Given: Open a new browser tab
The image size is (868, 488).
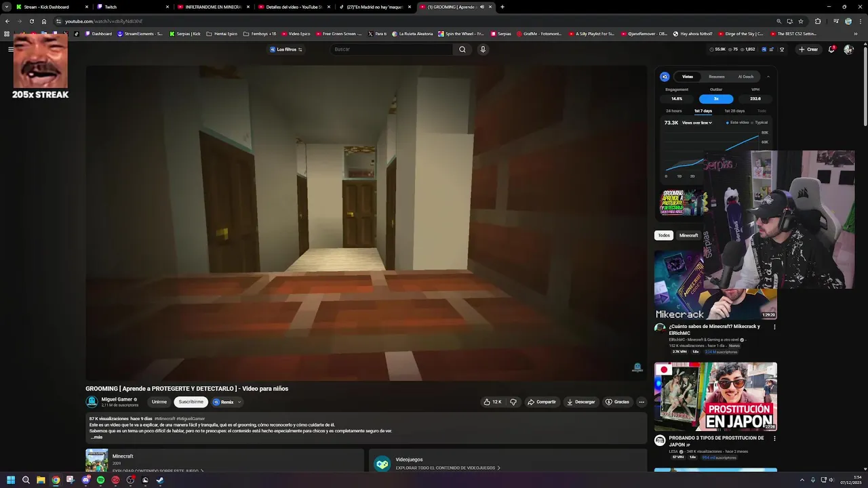Looking at the screenshot, I should tap(502, 7).
